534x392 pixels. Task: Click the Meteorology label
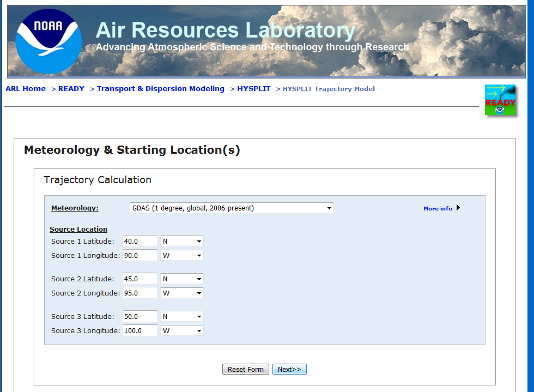[x=75, y=208]
